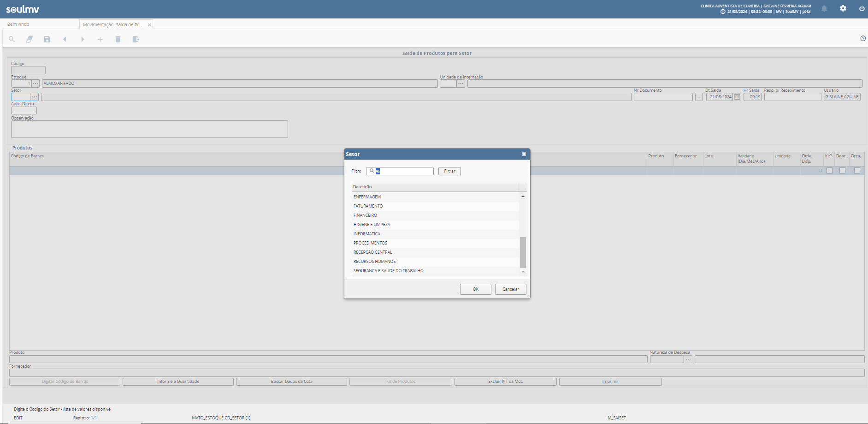Click the plus add record icon
This screenshot has height=424, width=868.
pos(100,39)
